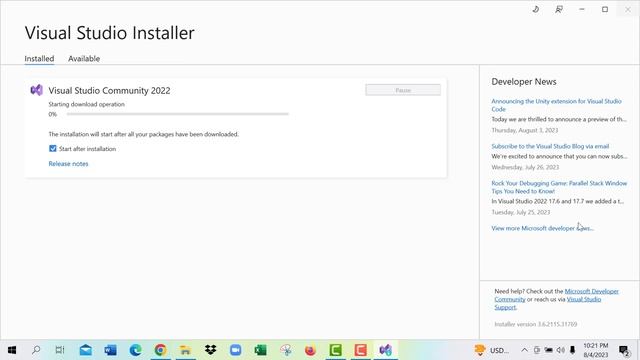
Task: Open the USD currency widget on taskbar
Action: 492,350
